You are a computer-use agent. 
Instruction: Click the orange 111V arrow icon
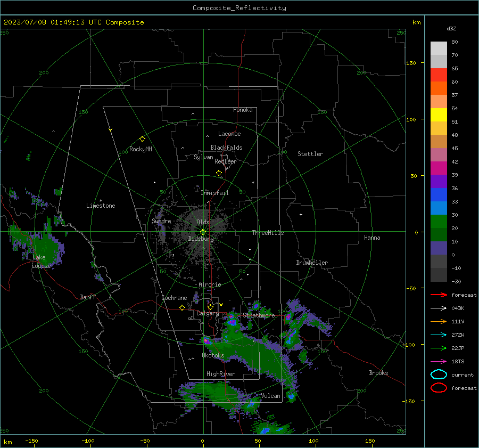[439, 321]
